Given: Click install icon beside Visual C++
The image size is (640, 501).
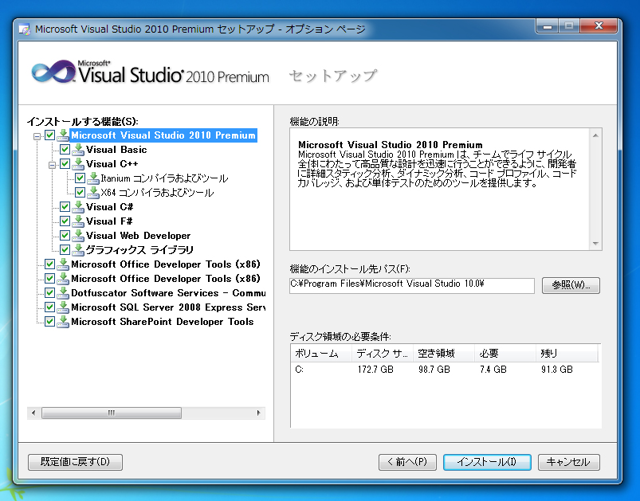Looking at the screenshot, I should [78, 164].
